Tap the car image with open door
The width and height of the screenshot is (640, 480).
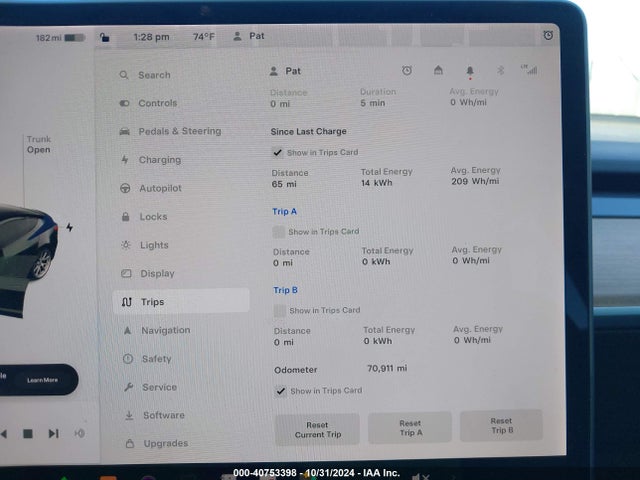click(27, 261)
